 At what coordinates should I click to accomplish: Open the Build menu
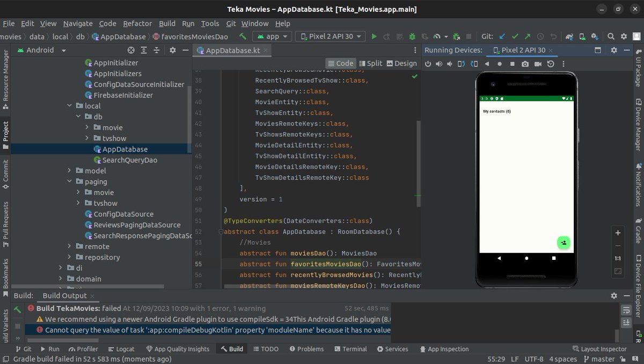167,24
